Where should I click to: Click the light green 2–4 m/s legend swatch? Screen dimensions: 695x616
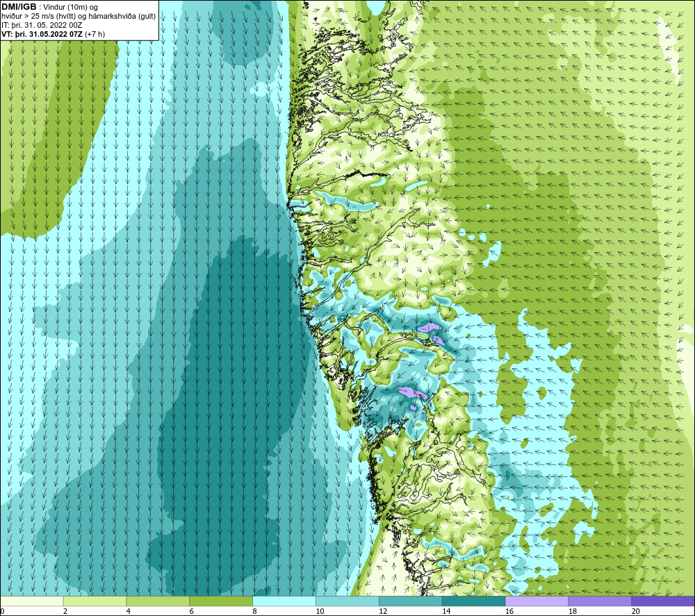click(95, 601)
